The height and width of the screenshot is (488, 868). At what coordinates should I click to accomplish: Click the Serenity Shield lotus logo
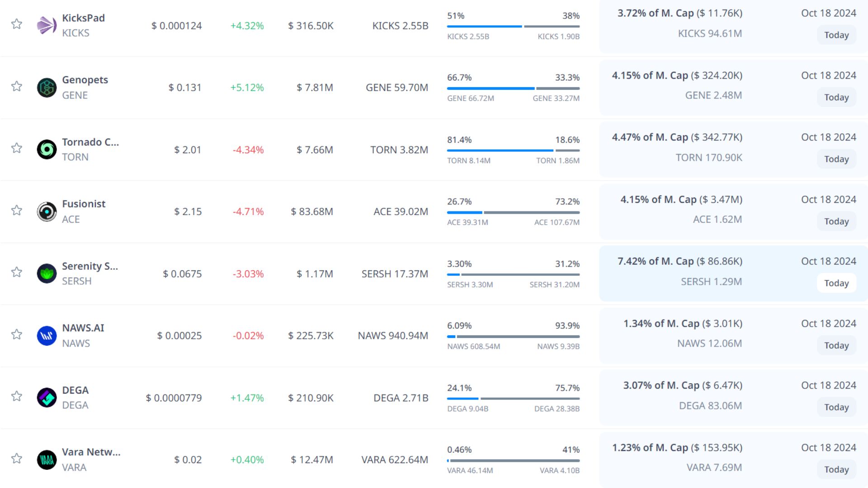tap(47, 273)
